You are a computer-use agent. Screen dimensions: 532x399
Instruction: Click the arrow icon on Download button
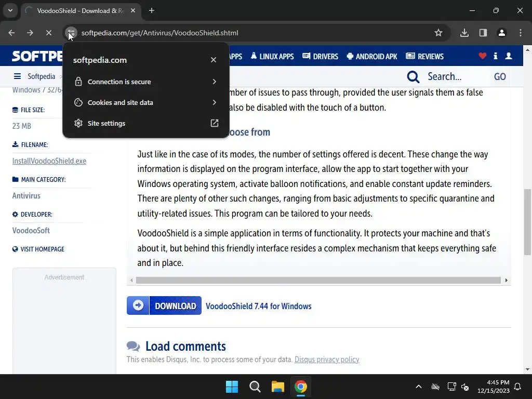pyautogui.click(x=138, y=305)
